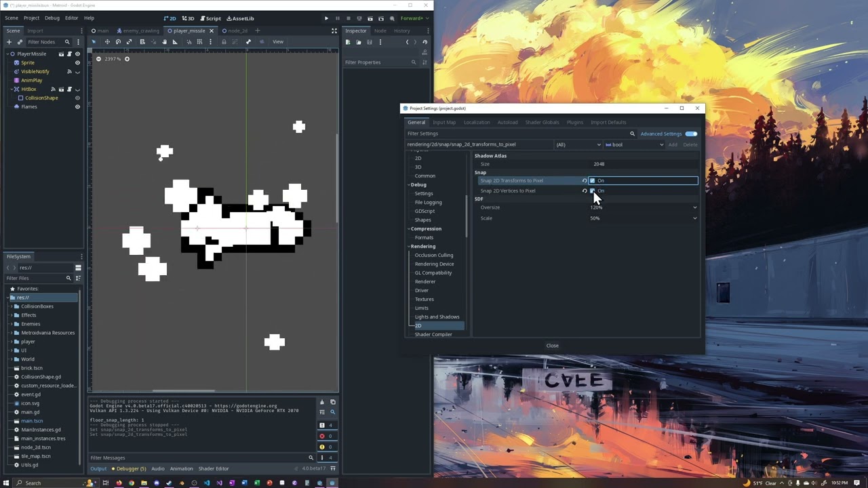Screen dimensions: 868x488
Task: Collapse the Compression settings category
Action: (409, 229)
